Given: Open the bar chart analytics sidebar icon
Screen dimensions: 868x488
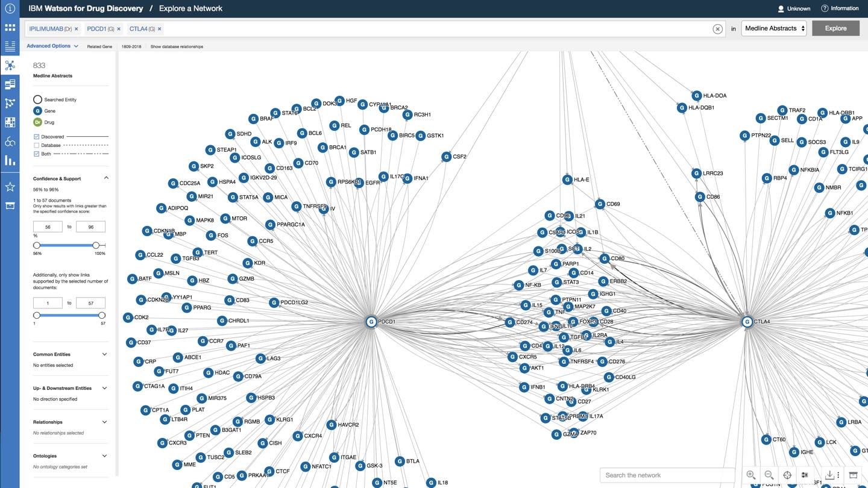Looking at the screenshot, I should pyautogui.click(x=10, y=161).
